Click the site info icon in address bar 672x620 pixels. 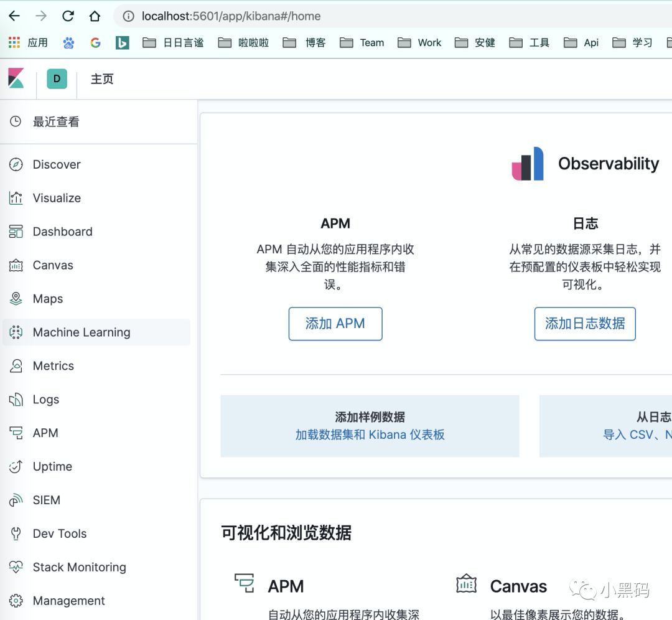[128, 16]
